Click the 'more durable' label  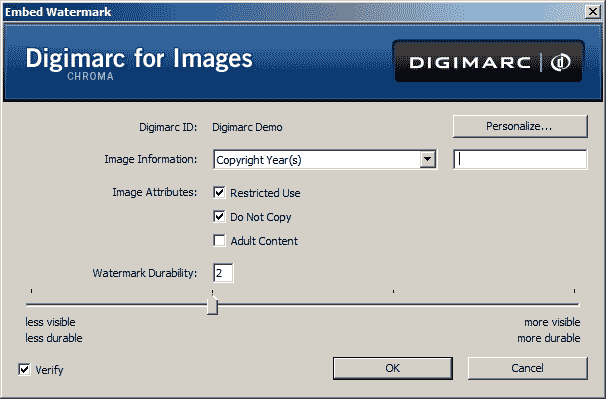tap(549, 338)
